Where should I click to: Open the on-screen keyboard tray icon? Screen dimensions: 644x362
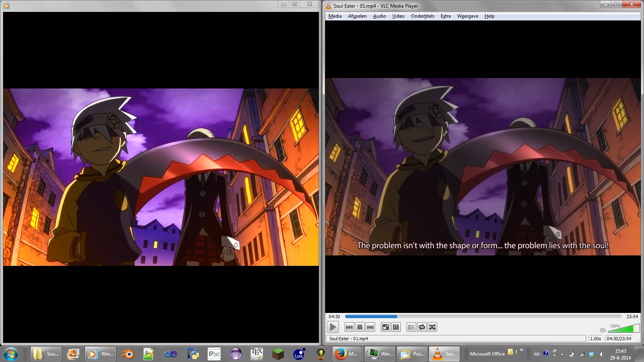537,354
